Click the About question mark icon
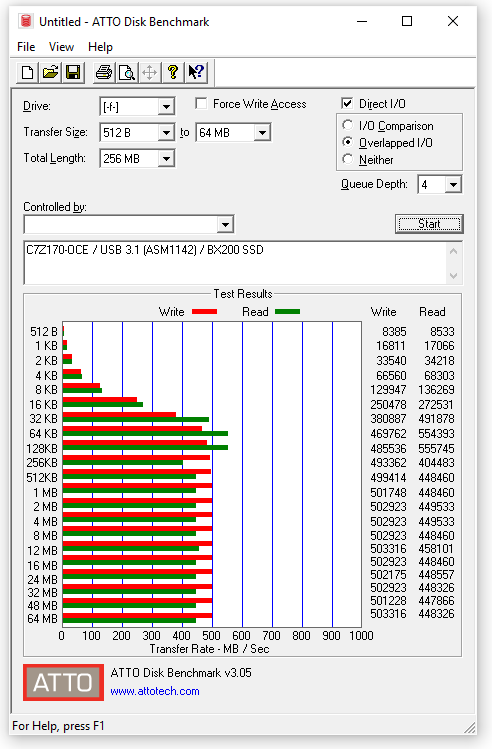The image size is (492, 749). pyautogui.click(x=172, y=73)
